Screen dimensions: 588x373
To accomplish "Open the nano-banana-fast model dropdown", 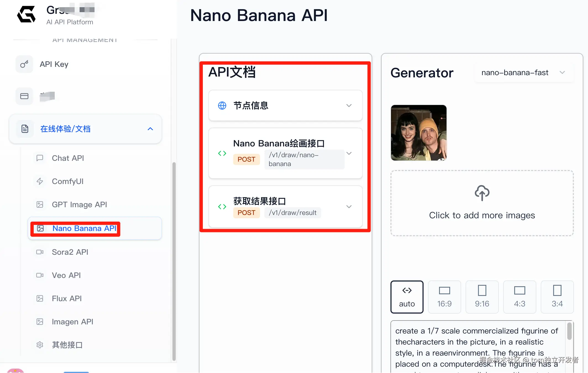I will pos(524,73).
